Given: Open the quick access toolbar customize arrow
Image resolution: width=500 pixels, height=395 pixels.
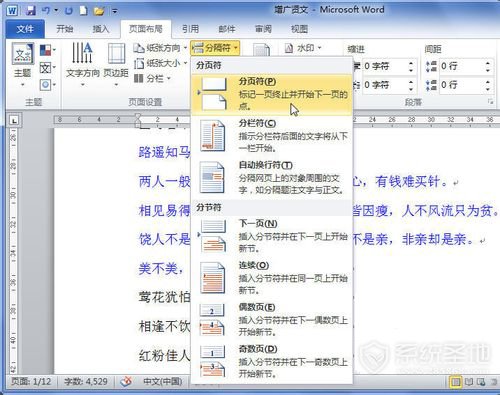Looking at the screenshot, I should (114, 11).
